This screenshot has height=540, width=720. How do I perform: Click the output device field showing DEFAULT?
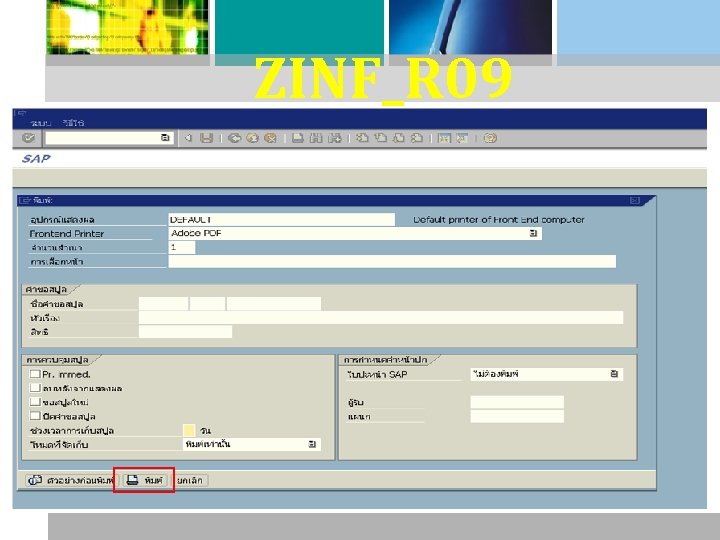coord(281,219)
